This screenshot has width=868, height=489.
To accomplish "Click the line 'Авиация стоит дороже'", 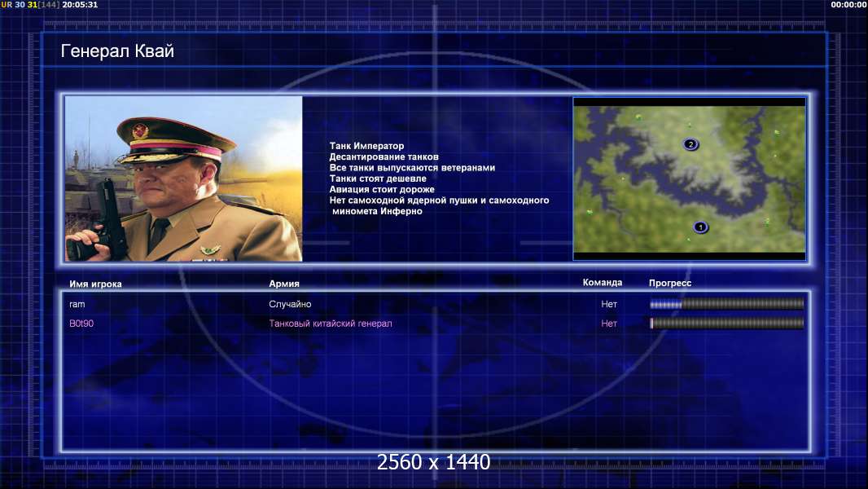I will (382, 189).
